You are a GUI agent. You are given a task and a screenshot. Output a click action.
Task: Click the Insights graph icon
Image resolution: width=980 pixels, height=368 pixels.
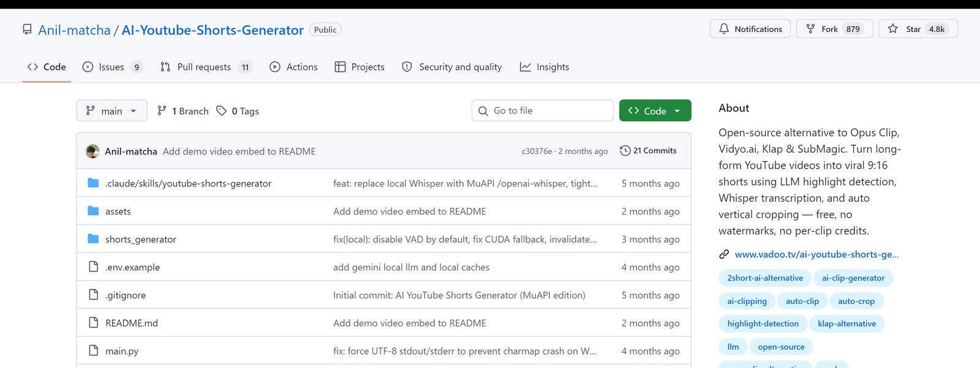525,67
